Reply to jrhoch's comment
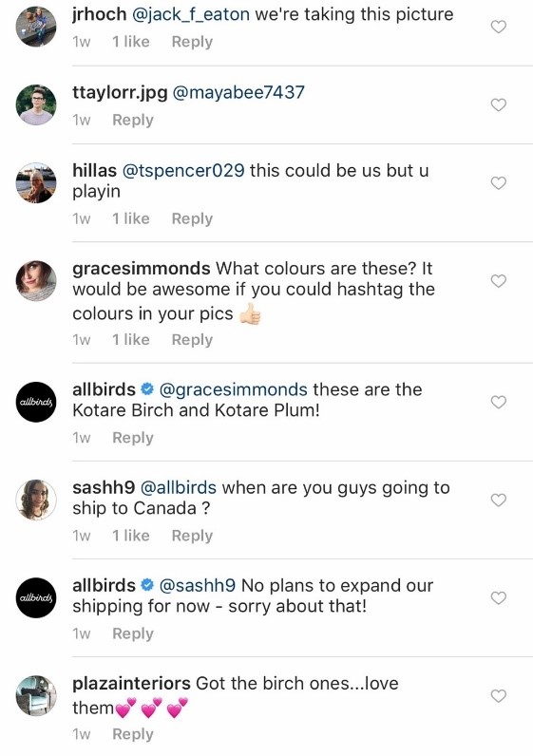Image resolution: width=533 pixels, height=756 pixels. pos(192,42)
